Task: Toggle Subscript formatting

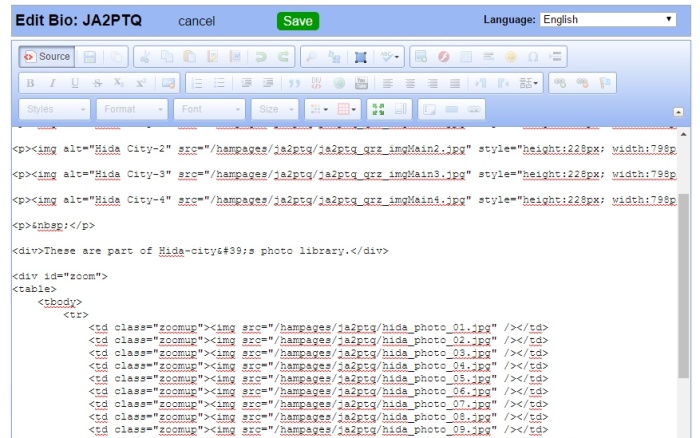Action: pos(119,83)
